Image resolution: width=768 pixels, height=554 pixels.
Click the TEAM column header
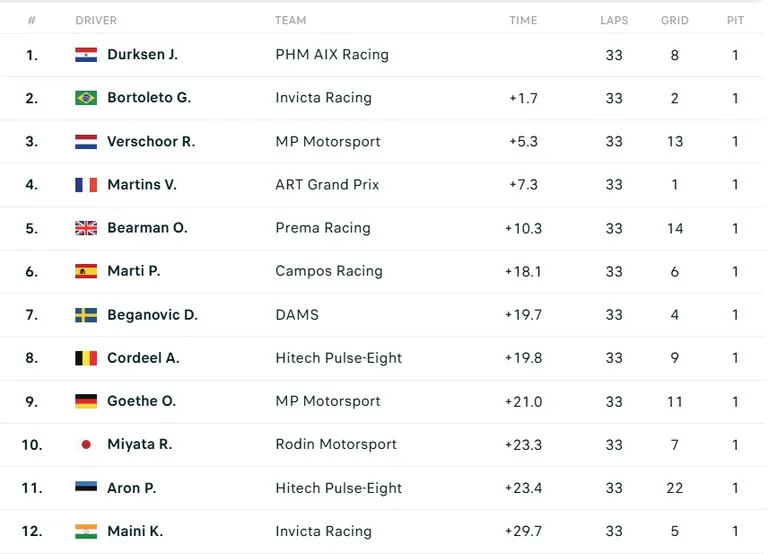tap(290, 20)
